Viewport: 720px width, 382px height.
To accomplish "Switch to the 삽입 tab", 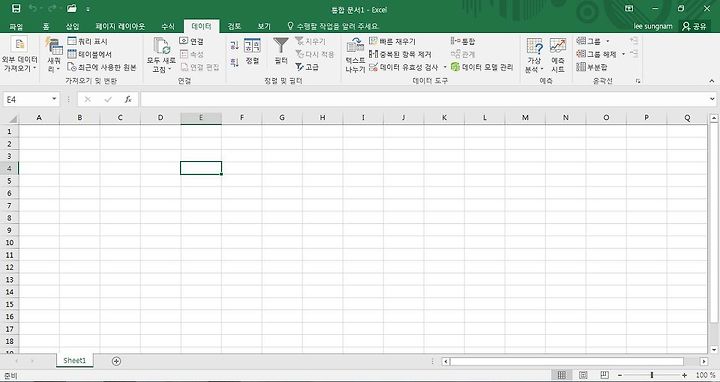I will coord(73,27).
